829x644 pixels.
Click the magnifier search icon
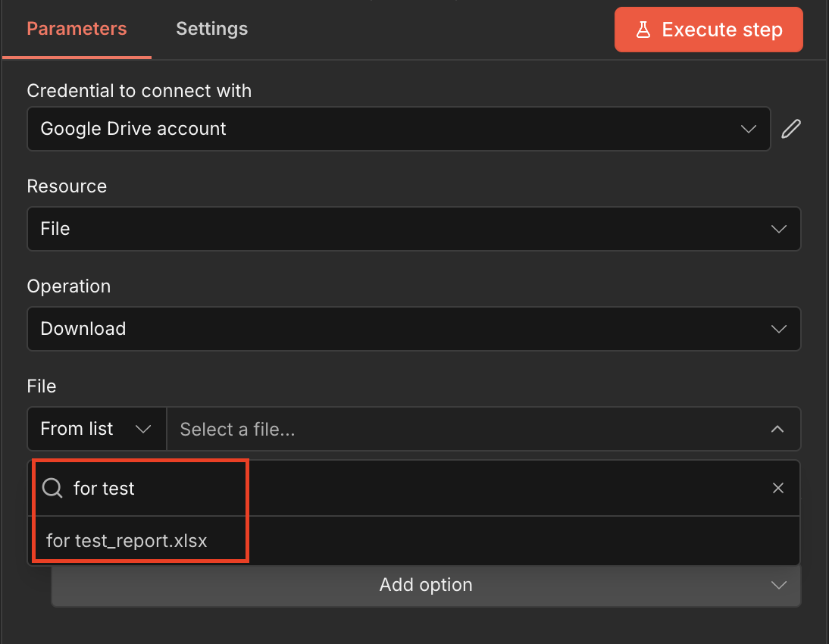coord(52,488)
